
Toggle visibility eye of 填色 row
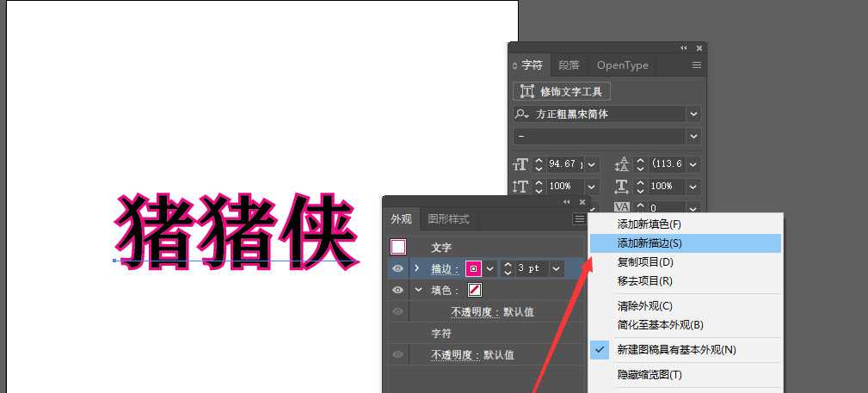tap(397, 290)
